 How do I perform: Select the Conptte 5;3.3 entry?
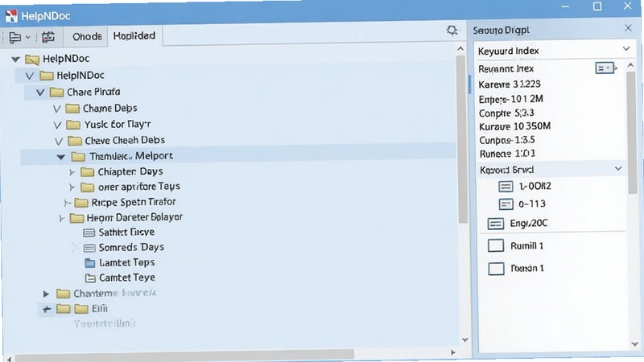coord(506,113)
